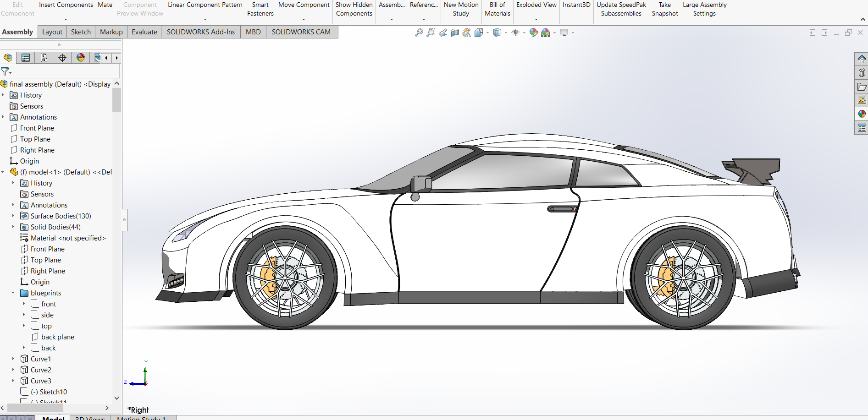Expand the Surface Bodies(130) node

tap(13, 216)
